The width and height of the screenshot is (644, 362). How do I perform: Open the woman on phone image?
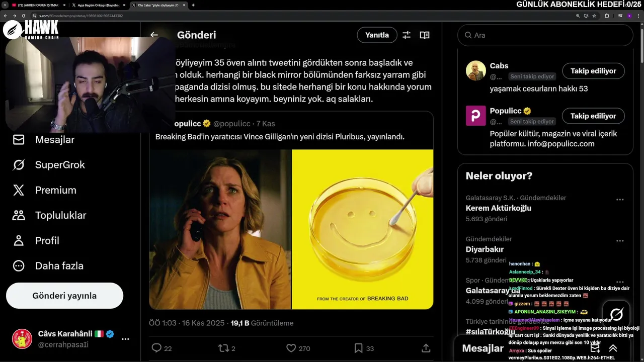[x=220, y=229]
